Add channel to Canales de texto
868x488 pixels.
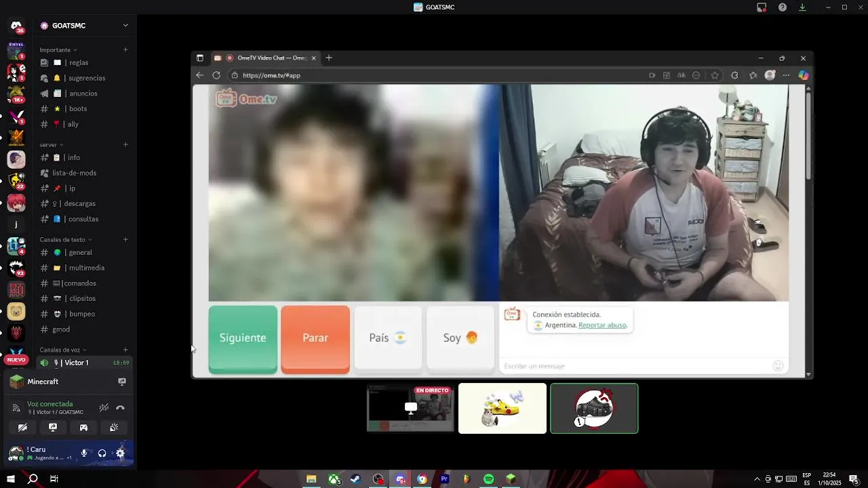125,239
